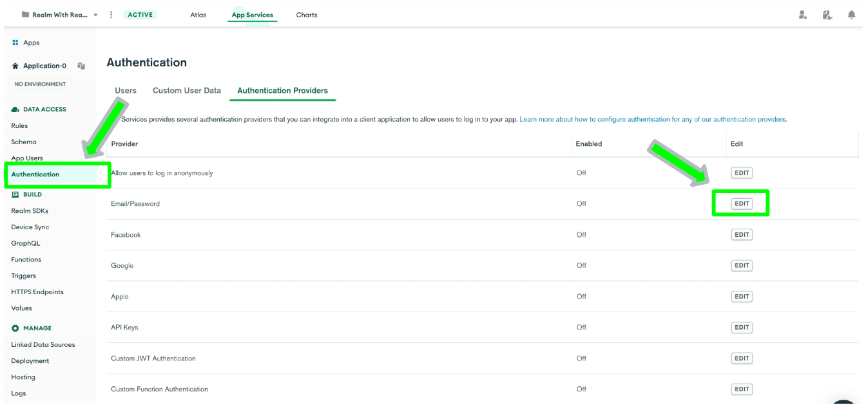Open the Charts tab in top navigation
The height and width of the screenshot is (410, 868).
click(x=307, y=15)
